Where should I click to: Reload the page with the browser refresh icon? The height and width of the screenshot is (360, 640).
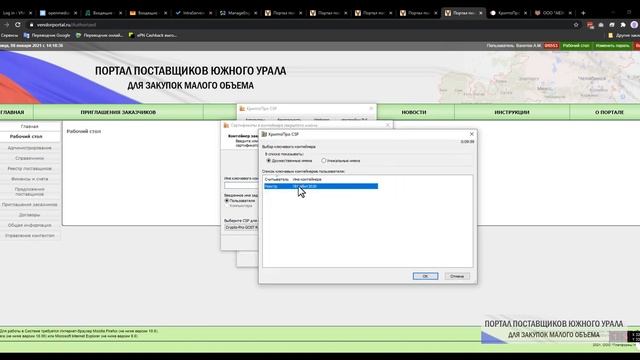18,25
